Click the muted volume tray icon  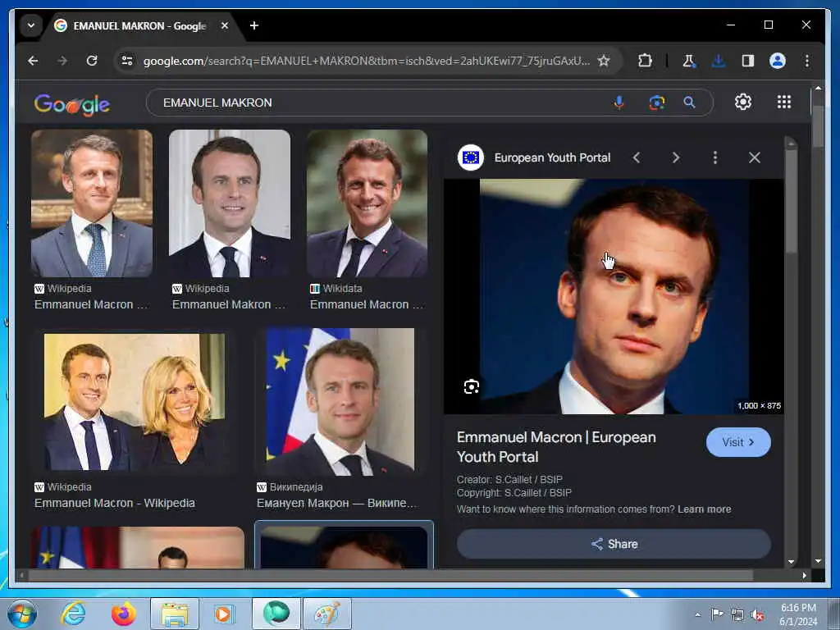(x=757, y=615)
